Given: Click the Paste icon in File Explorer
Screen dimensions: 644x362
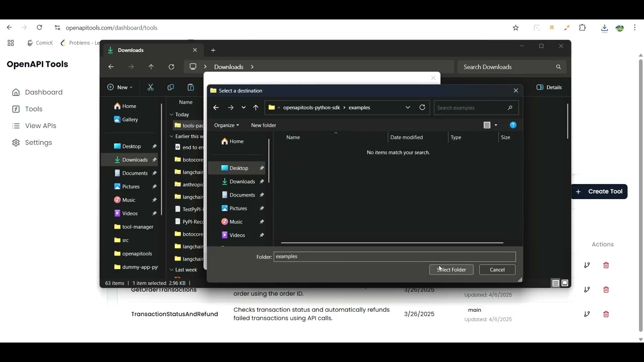Looking at the screenshot, I should (x=191, y=87).
